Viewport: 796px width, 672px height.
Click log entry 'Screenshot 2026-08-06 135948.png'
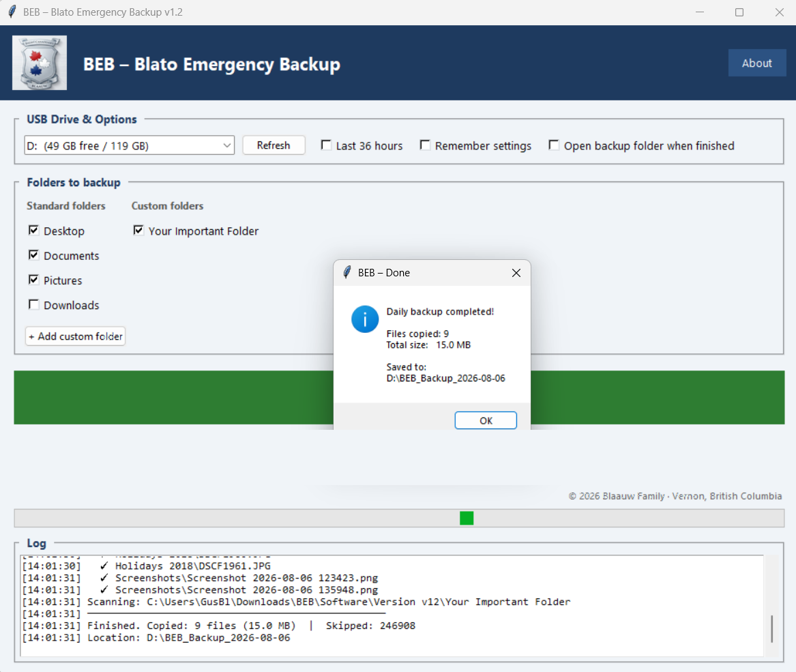coord(246,589)
